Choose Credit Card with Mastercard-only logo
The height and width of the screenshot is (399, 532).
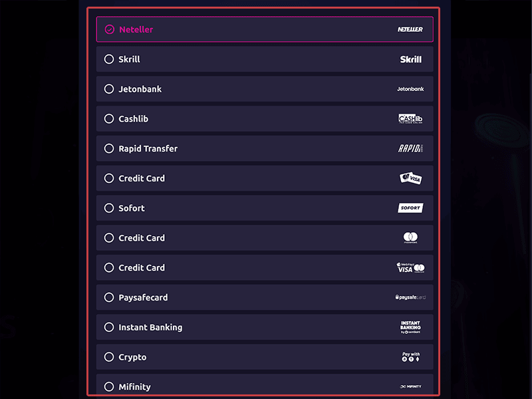click(265, 238)
